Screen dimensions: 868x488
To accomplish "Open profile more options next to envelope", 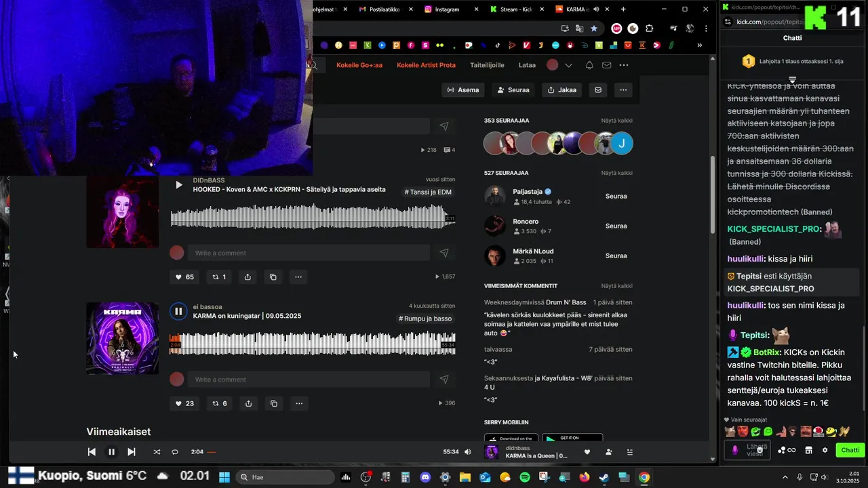I will (623, 89).
